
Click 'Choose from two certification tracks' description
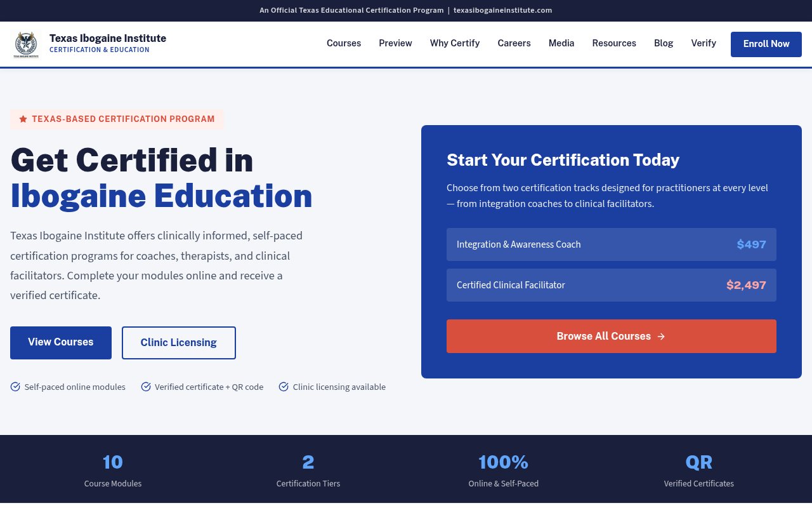pos(608,196)
